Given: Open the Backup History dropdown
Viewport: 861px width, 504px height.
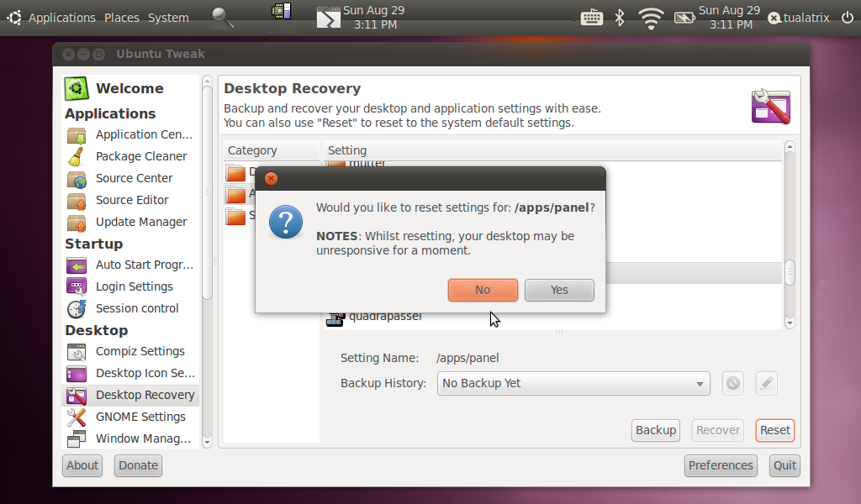Looking at the screenshot, I should 573,383.
